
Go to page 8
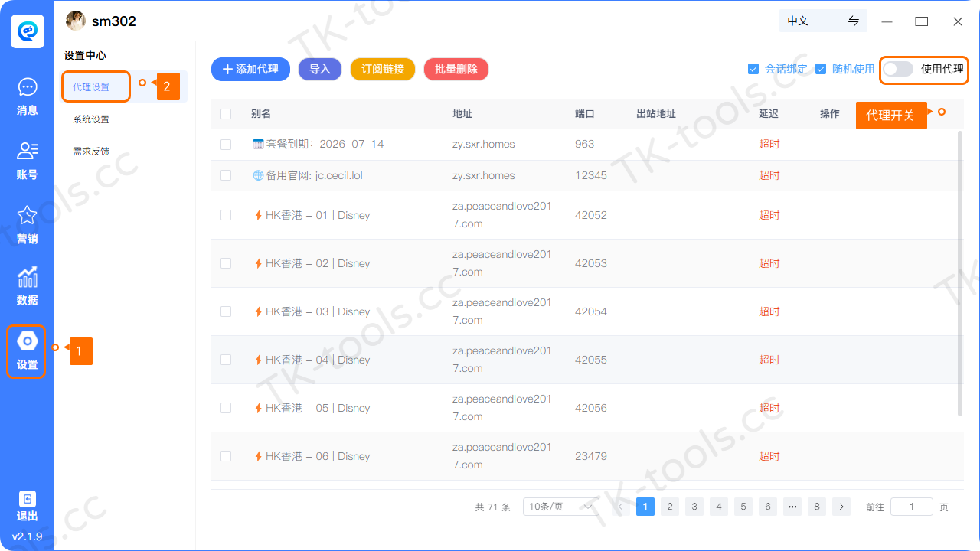[817, 507]
